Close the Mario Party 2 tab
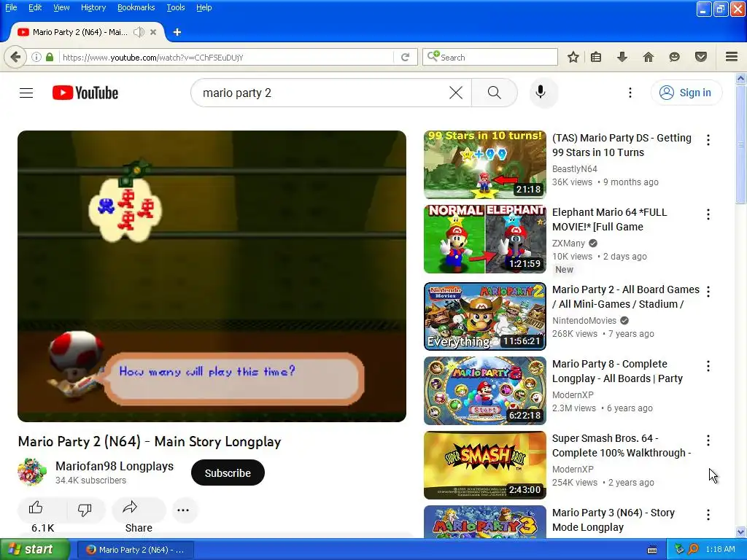The width and height of the screenshot is (747, 560). 153,32
